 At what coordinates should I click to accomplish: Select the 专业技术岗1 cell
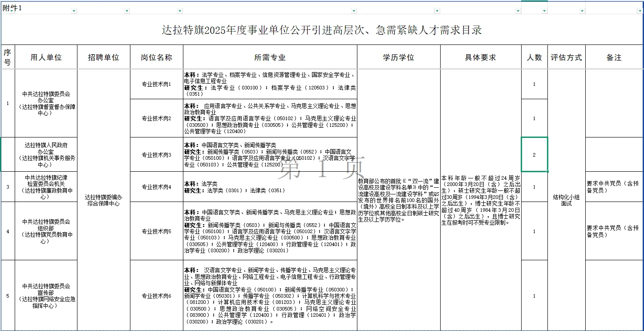157,83
